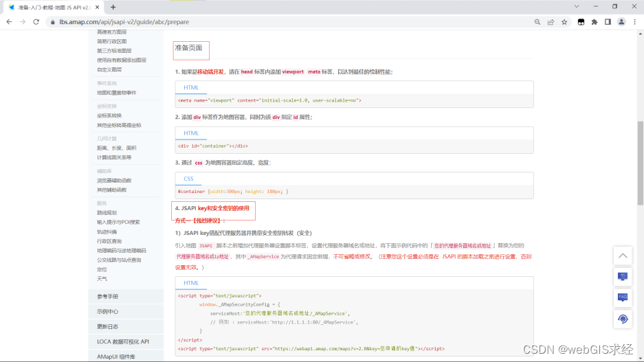Open 计算线面关系等 sidebar link
The image size is (644, 362).
point(114,157)
